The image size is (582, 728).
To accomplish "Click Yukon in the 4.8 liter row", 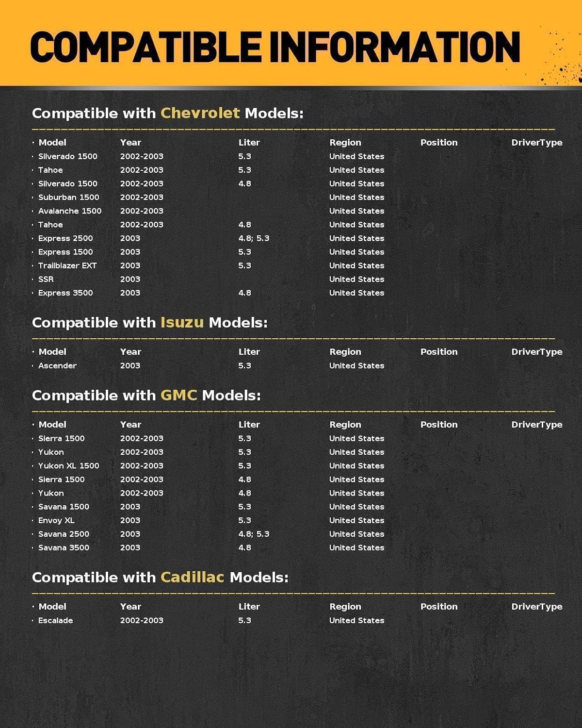I will (x=51, y=493).
